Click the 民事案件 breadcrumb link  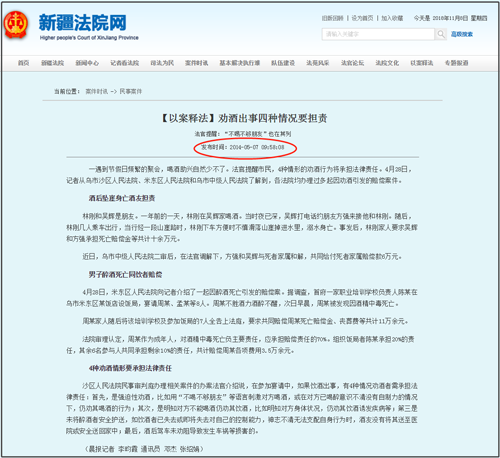click(x=131, y=91)
